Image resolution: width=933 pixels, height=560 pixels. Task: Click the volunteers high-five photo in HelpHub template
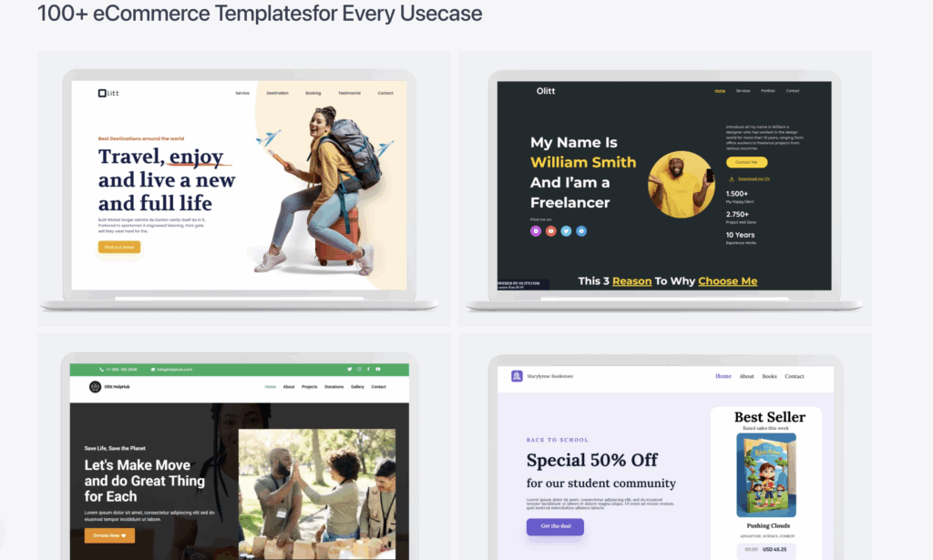click(x=317, y=494)
